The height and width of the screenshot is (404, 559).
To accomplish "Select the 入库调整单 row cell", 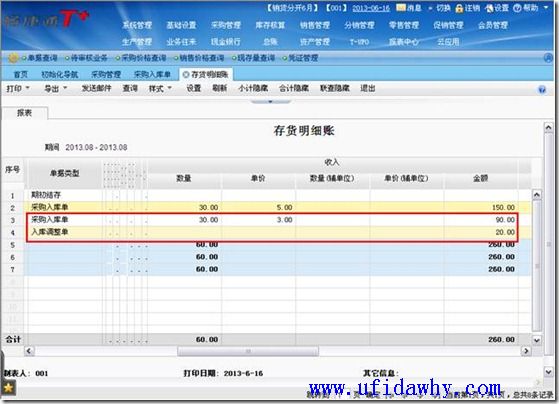I will pyautogui.click(x=64, y=232).
